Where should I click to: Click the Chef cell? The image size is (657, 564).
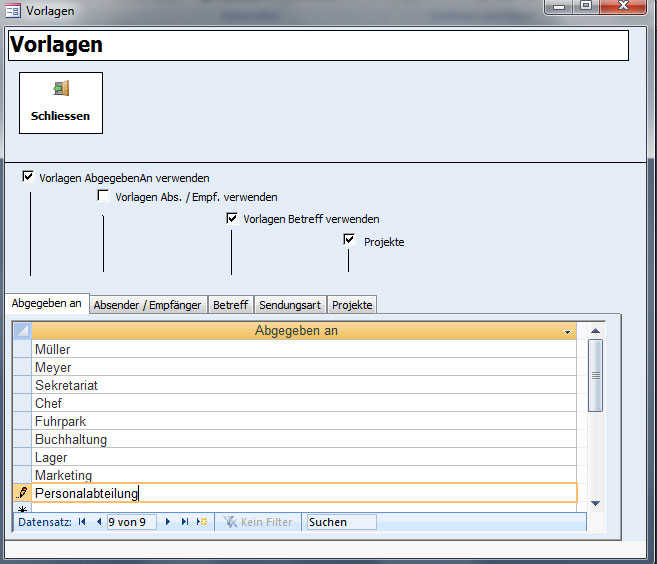304,403
